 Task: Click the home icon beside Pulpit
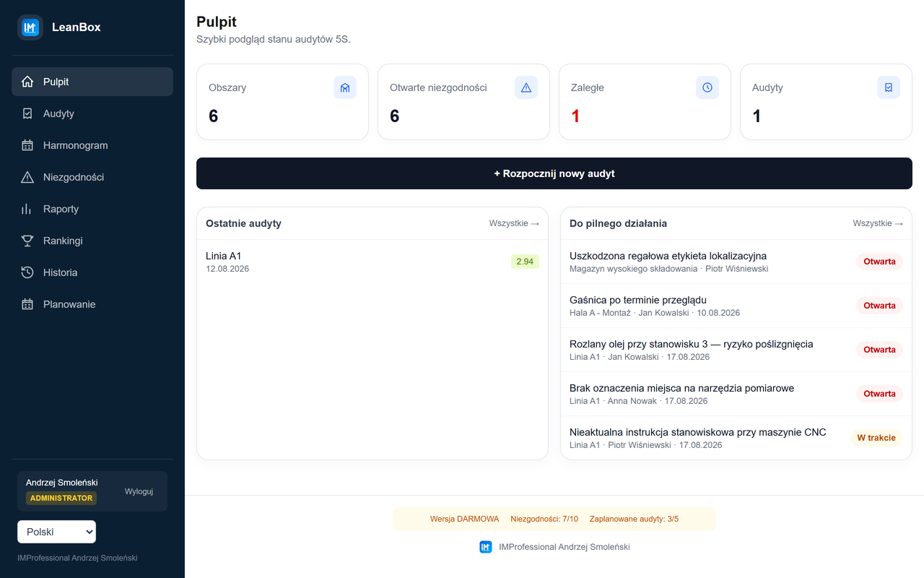pos(27,82)
